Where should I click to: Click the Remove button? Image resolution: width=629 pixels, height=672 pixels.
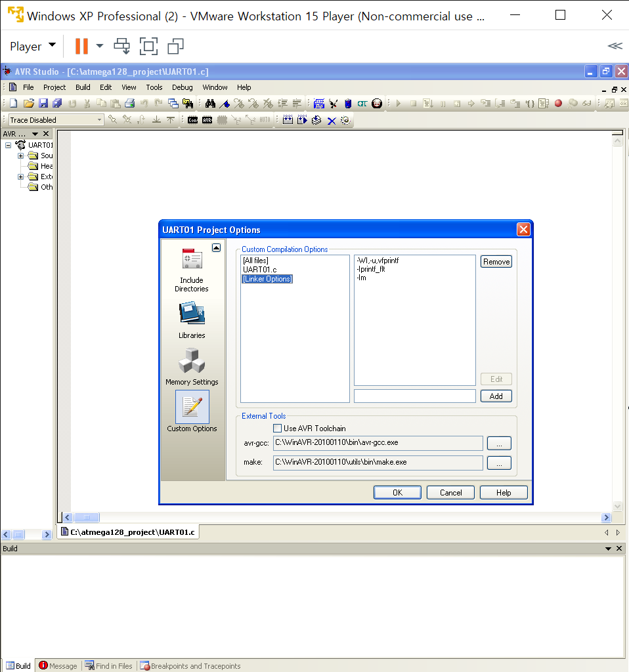point(496,261)
